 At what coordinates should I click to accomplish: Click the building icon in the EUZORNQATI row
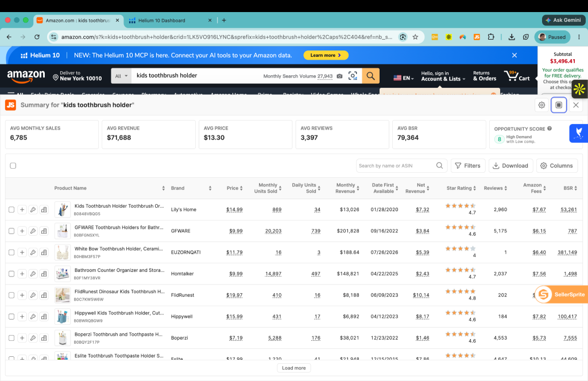pos(44,252)
